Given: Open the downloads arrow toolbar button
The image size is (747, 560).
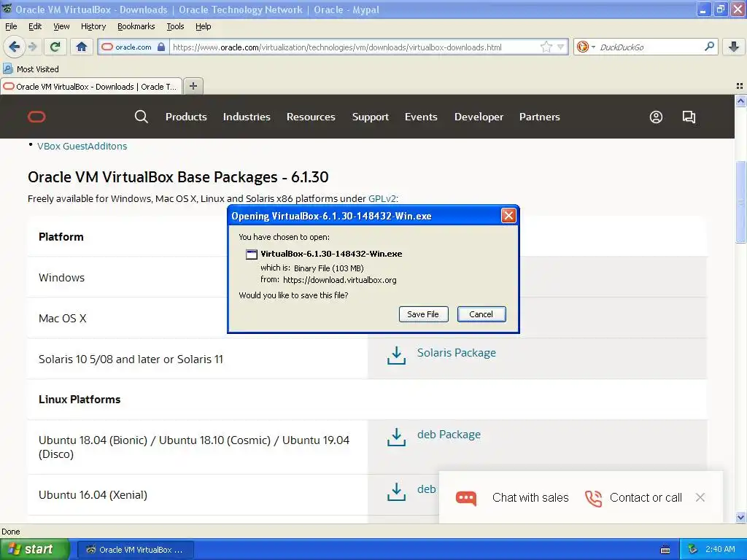Looking at the screenshot, I should 734,47.
